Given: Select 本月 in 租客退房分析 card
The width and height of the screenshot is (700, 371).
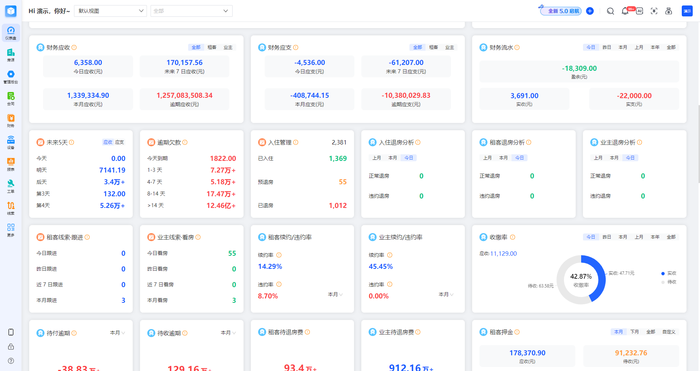Looking at the screenshot, I should click(503, 158).
